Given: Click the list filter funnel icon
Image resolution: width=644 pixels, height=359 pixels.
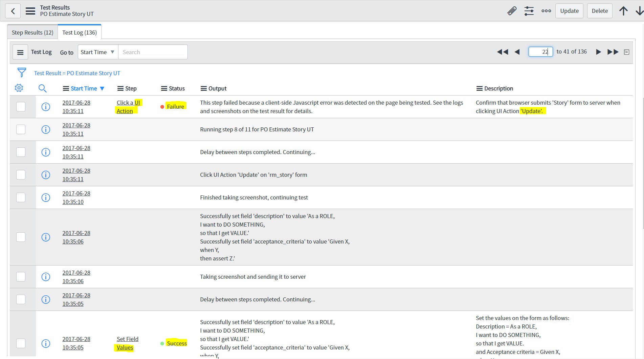Looking at the screenshot, I should click(22, 73).
